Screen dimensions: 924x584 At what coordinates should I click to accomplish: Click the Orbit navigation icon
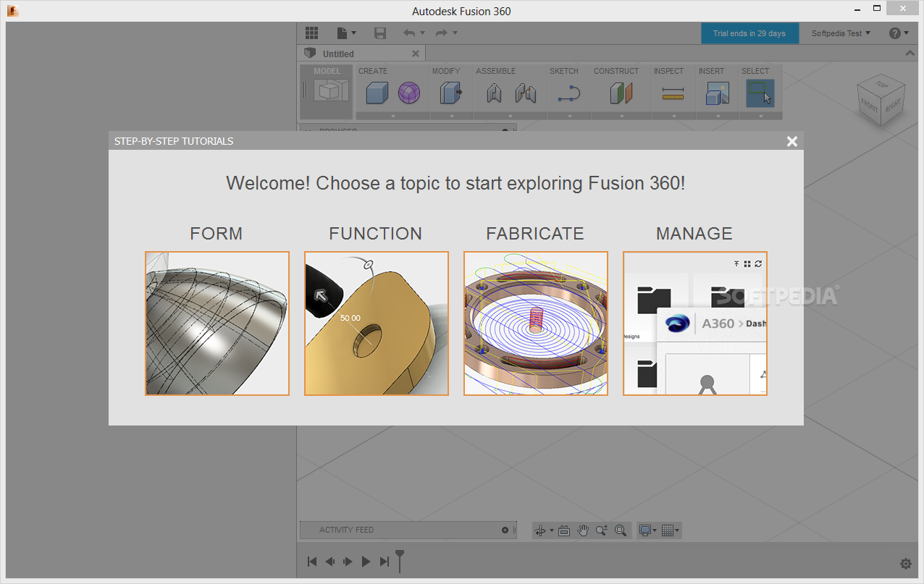click(540, 530)
